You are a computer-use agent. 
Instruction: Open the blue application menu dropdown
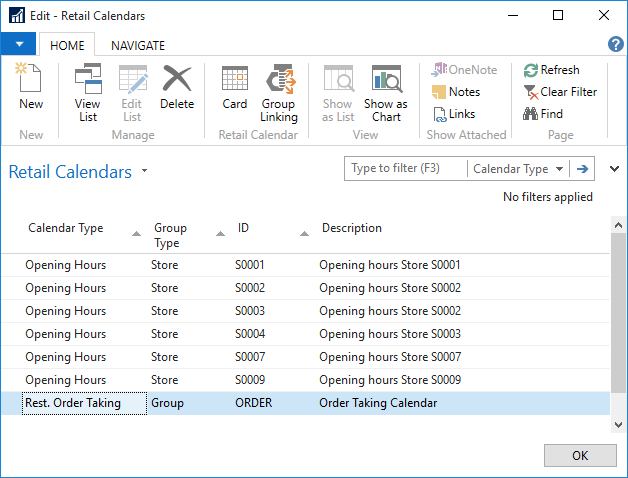pos(18,44)
